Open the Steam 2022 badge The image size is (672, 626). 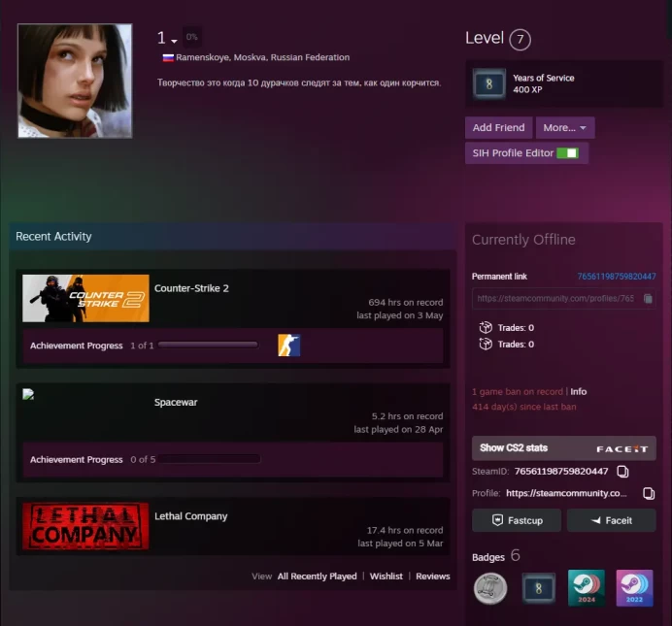tap(634, 588)
